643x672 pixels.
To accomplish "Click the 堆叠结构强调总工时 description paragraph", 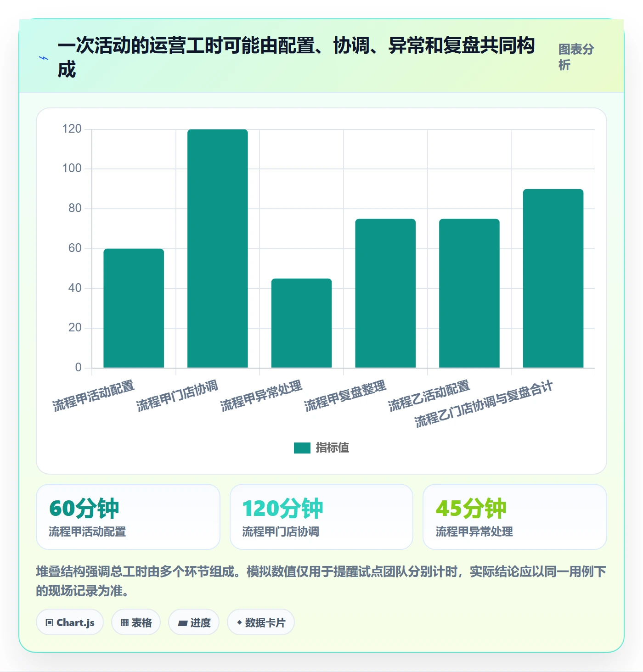I will (x=321, y=581).
